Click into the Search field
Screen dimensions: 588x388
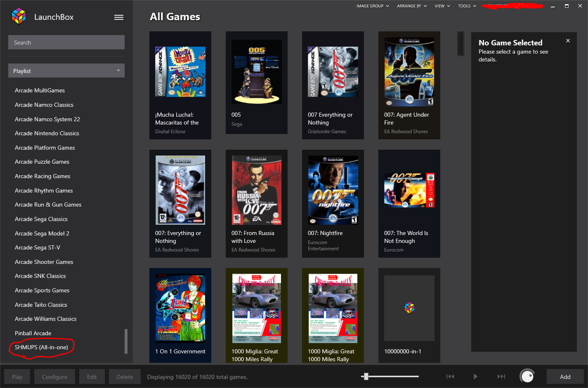pyautogui.click(x=66, y=42)
